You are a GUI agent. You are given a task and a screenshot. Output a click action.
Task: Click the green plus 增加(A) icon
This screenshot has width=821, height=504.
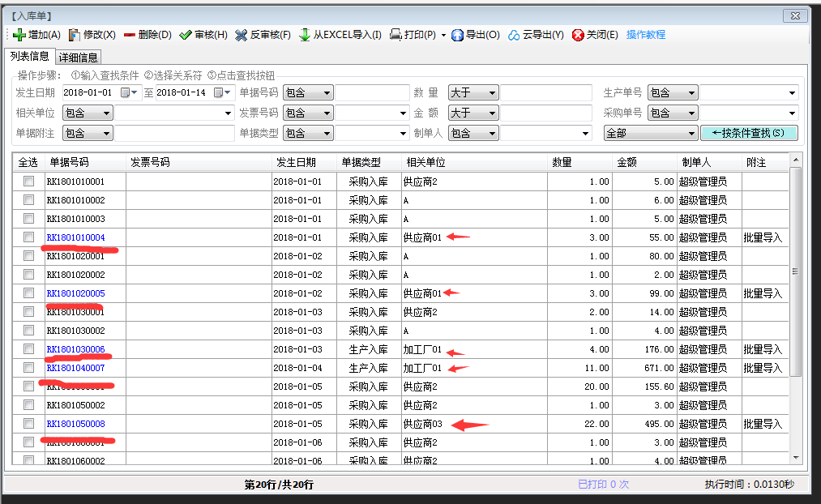pyautogui.click(x=19, y=35)
